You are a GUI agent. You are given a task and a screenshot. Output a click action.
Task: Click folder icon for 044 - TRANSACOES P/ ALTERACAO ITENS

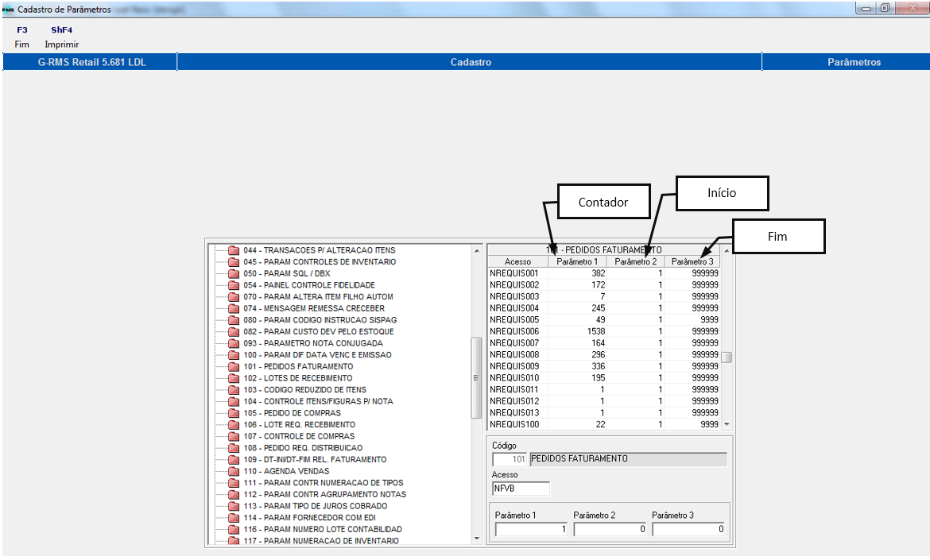pos(234,251)
